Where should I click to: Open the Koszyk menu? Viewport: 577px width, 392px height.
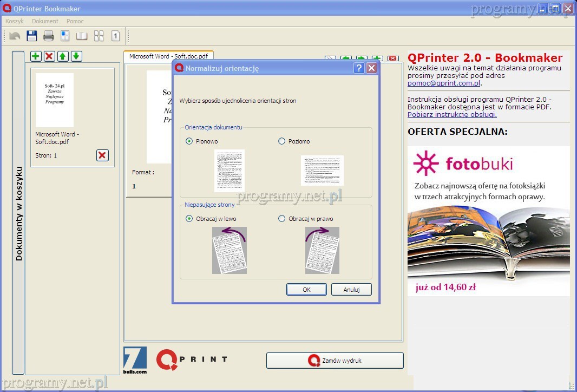(x=15, y=21)
